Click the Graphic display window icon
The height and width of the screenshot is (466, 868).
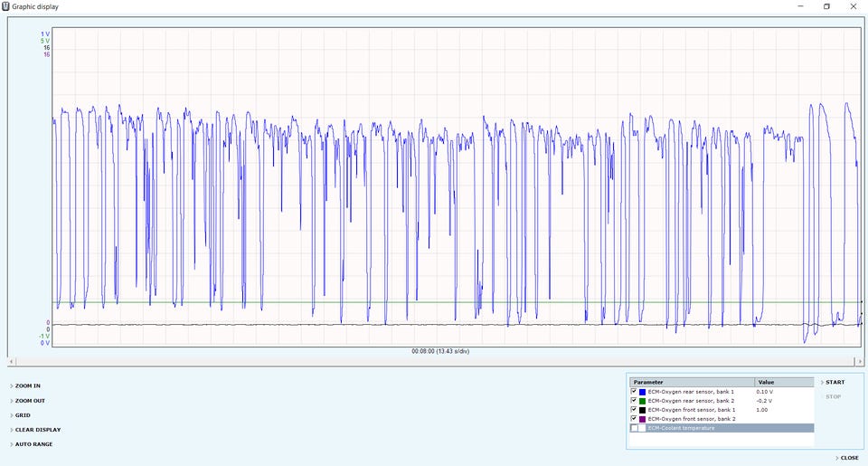pyautogui.click(x=5, y=6)
